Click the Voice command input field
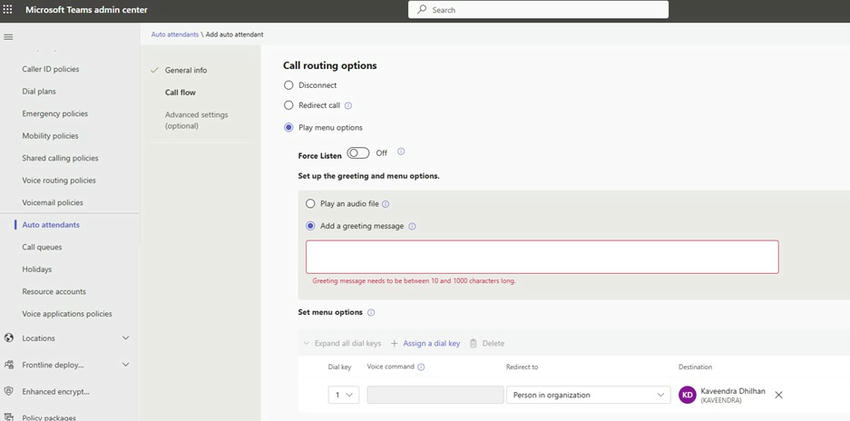The image size is (850, 421). tap(435, 395)
